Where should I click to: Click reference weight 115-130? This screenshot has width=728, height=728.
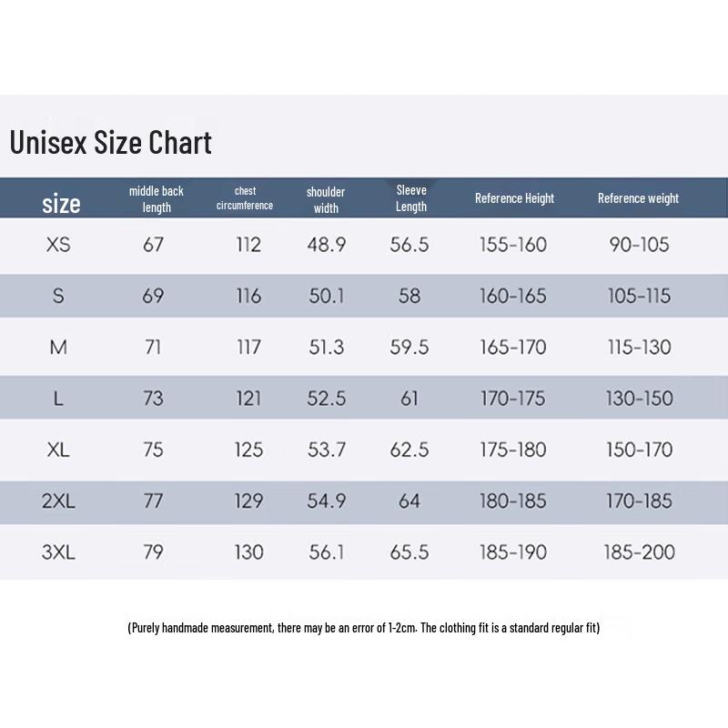(638, 347)
